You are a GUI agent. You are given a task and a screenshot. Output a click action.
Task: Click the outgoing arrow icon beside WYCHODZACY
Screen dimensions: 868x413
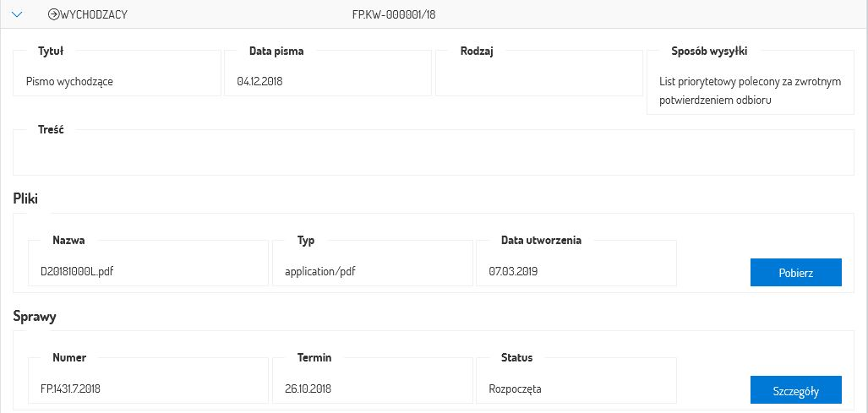pyautogui.click(x=54, y=14)
